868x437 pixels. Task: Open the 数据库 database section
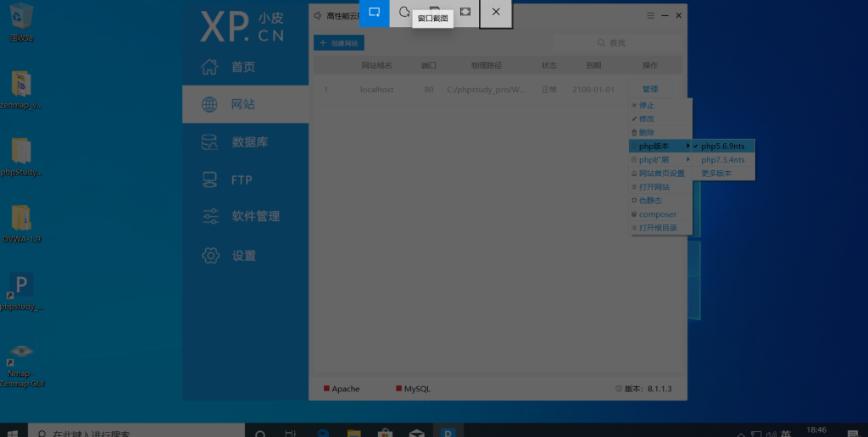click(x=249, y=142)
